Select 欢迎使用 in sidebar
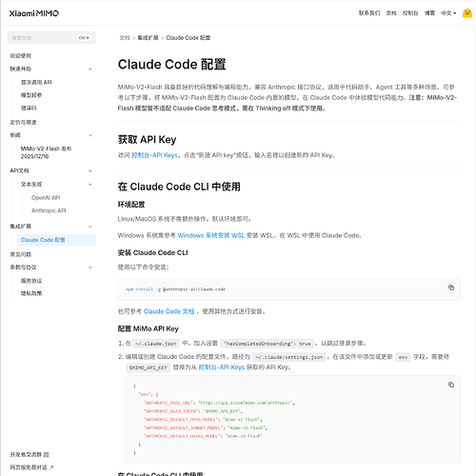 pos(20,56)
